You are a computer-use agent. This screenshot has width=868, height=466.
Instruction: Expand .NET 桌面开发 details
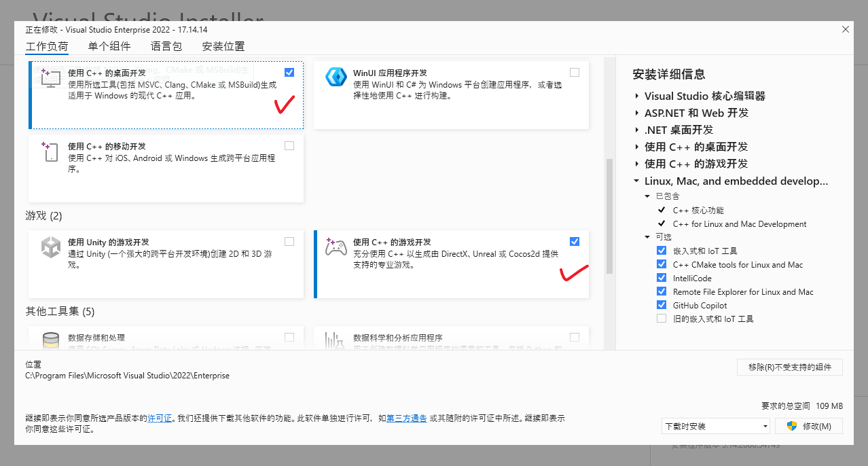(x=637, y=130)
